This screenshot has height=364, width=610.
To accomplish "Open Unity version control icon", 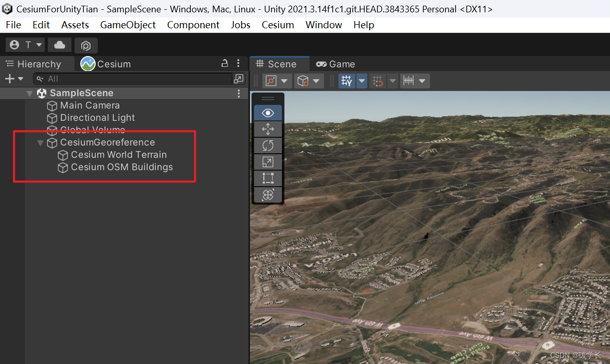I will pyautogui.click(x=86, y=45).
